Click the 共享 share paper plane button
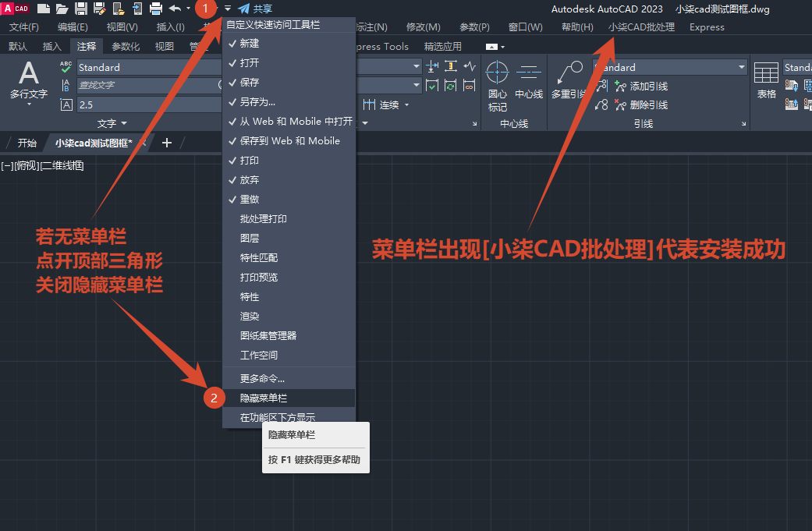Image resolution: width=812 pixels, height=531 pixels. coord(255,9)
